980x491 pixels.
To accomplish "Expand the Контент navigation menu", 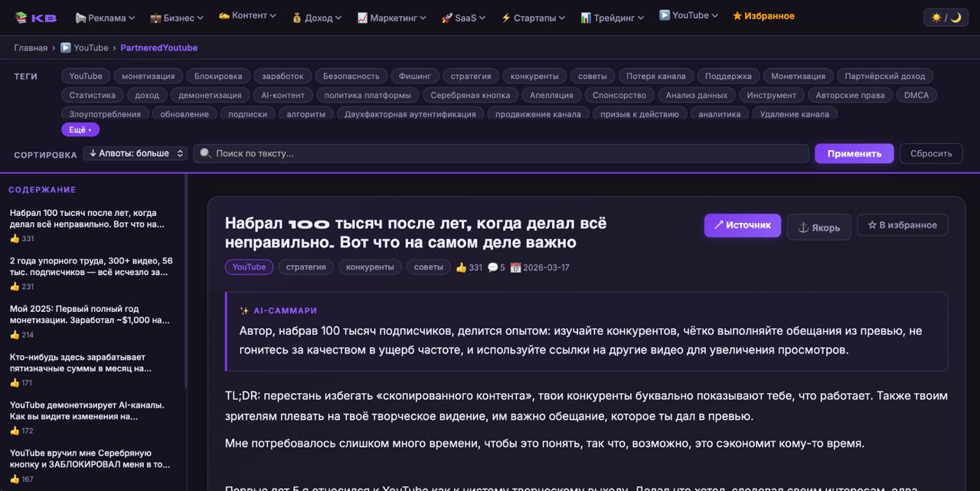I will pyautogui.click(x=248, y=15).
